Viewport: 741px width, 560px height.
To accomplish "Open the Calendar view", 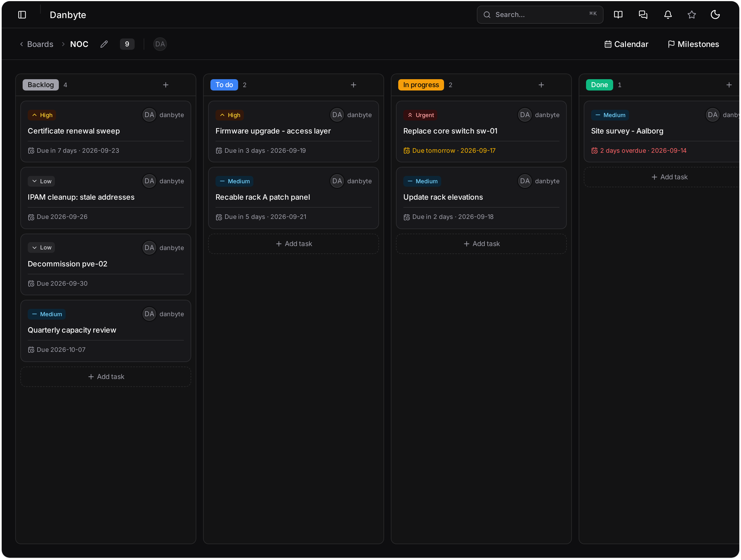I will click(626, 44).
